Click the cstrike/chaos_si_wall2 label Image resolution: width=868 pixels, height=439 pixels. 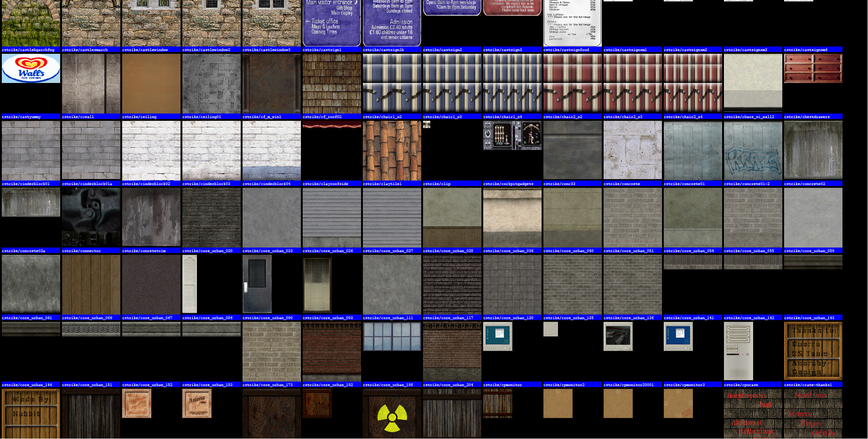753,117
